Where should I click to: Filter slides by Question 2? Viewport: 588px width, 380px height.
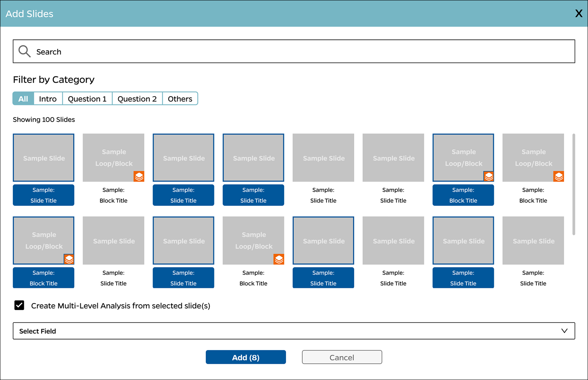click(137, 99)
